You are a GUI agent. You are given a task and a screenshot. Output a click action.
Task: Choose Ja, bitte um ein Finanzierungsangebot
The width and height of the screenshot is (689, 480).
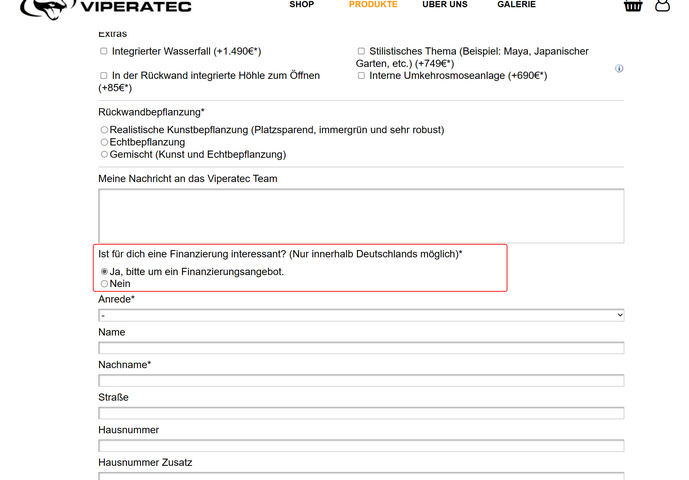point(104,271)
